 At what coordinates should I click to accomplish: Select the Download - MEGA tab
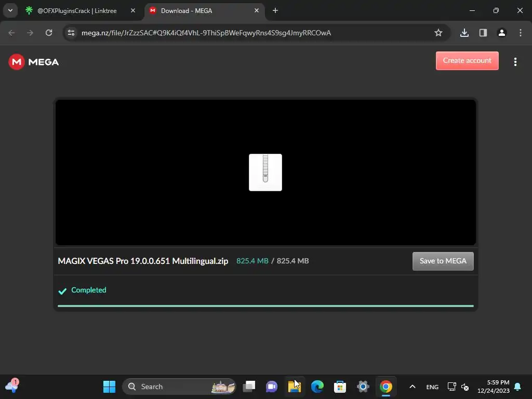tap(205, 11)
